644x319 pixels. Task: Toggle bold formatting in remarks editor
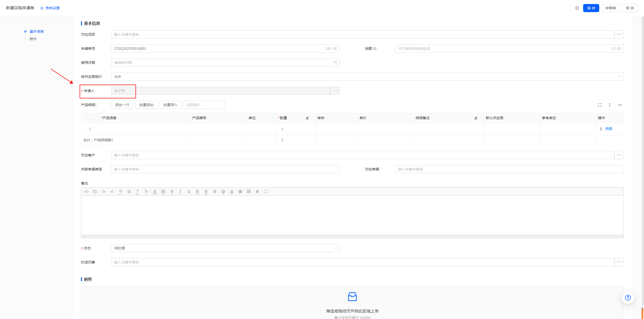click(172, 192)
